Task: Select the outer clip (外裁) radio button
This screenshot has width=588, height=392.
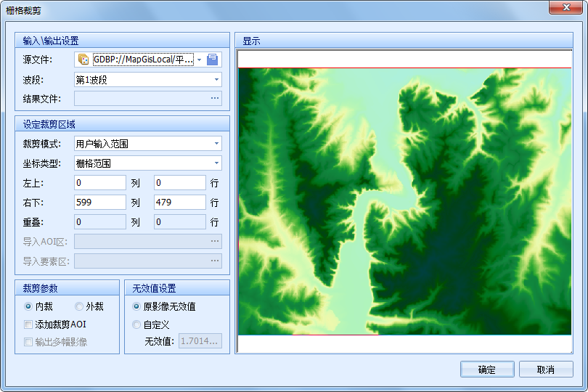Action: (x=79, y=307)
